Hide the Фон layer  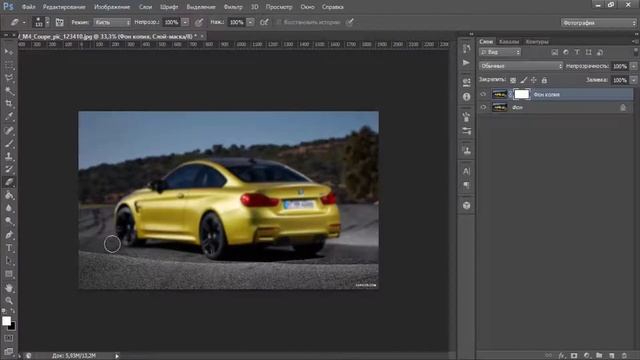click(483, 107)
